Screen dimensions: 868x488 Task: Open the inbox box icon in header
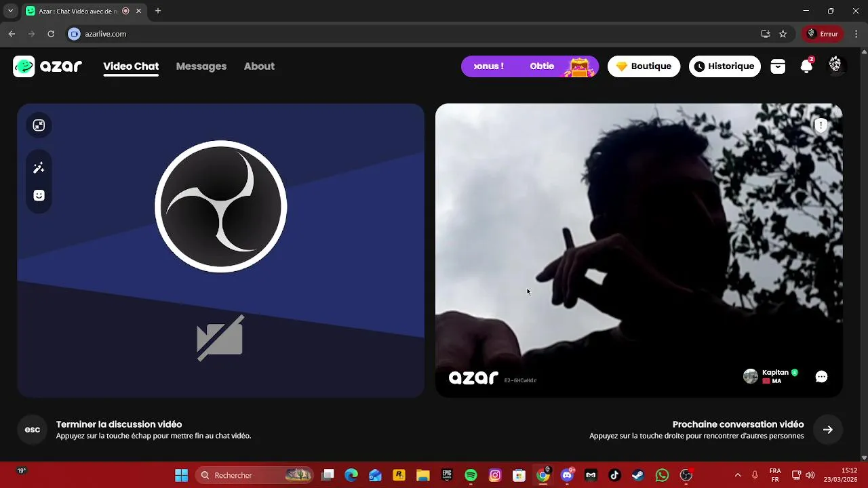click(x=778, y=66)
